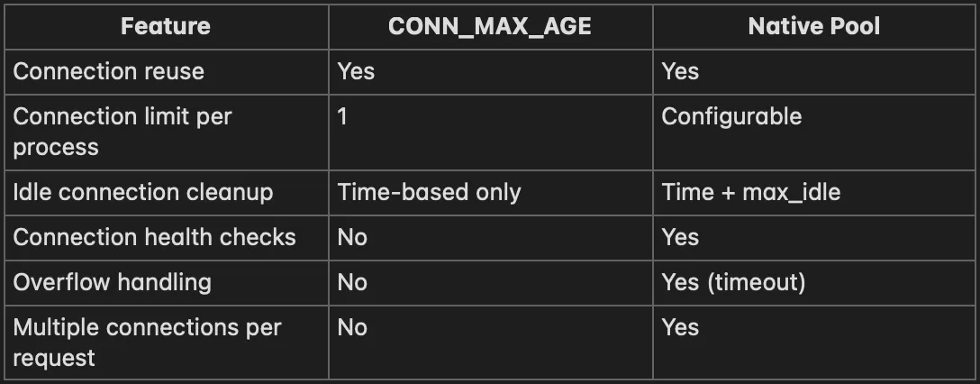Select the Time-based only cell

click(x=429, y=192)
